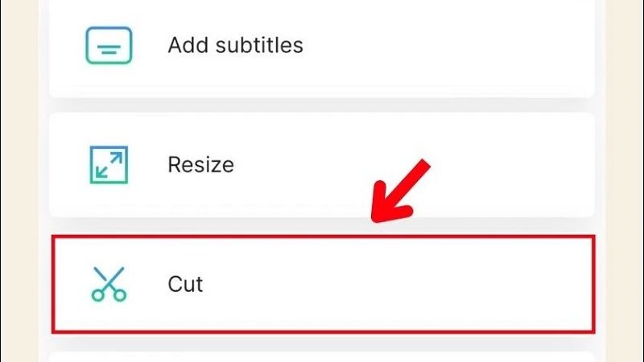Click the partially visible card above Add subtitles

pos(322,3)
